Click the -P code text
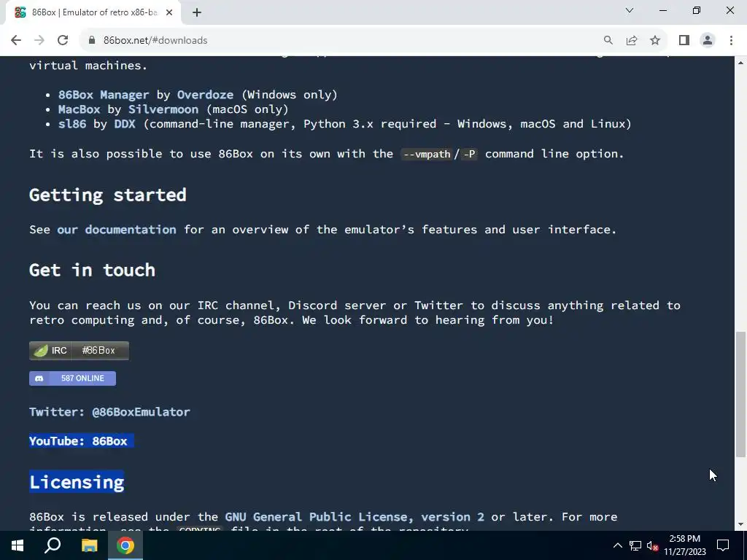Image resolution: width=747 pixels, height=560 pixels. click(x=469, y=154)
